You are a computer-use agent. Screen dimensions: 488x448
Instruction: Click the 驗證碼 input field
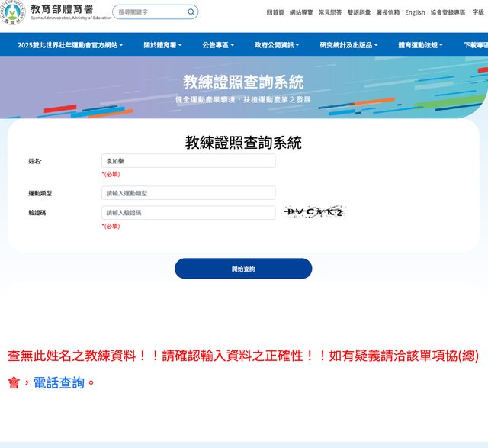[x=188, y=213]
